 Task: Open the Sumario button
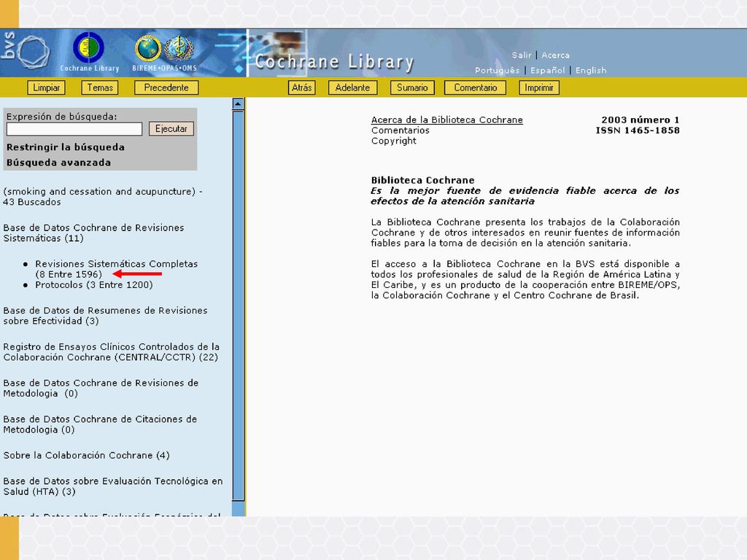pos(412,87)
